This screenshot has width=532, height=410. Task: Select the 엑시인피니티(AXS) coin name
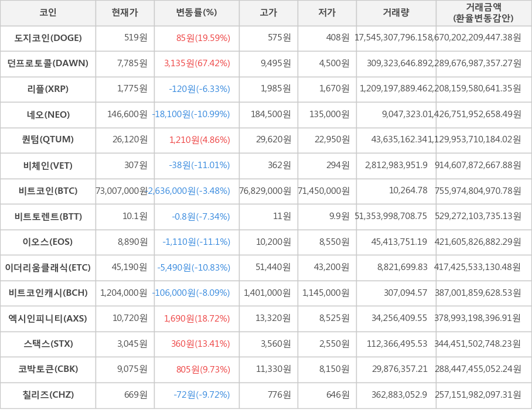(x=48, y=318)
